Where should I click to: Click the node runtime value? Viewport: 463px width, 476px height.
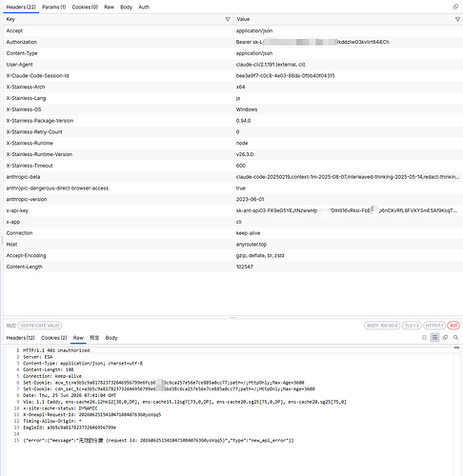[242, 143]
